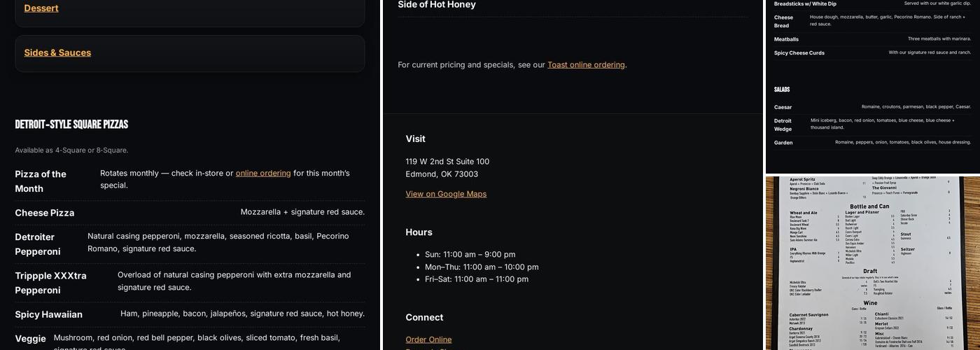Click the Toast online ordering link
The height and width of the screenshot is (350, 980).
tap(586, 64)
